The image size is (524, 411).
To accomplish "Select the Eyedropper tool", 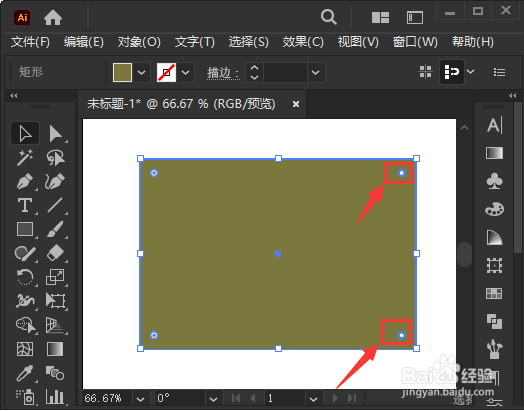I will click(25, 373).
